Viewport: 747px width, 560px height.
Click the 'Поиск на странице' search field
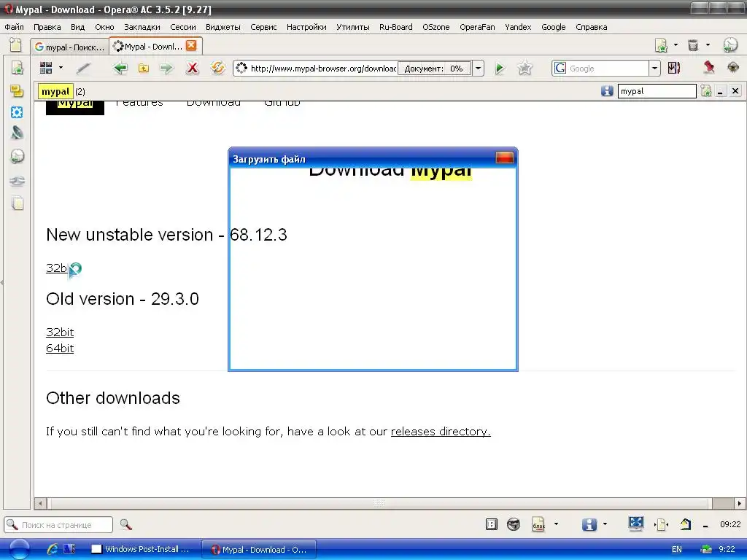pos(58,525)
